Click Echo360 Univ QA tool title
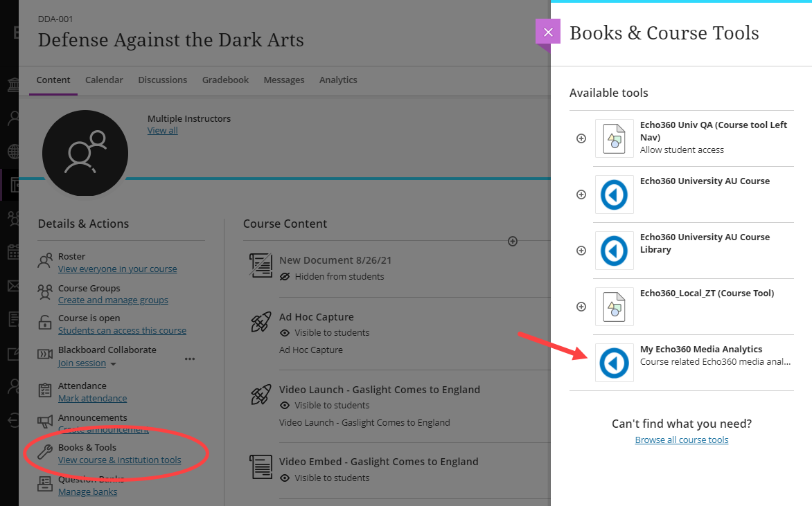Image resolution: width=812 pixels, height=506 pixels. (713, 131)
